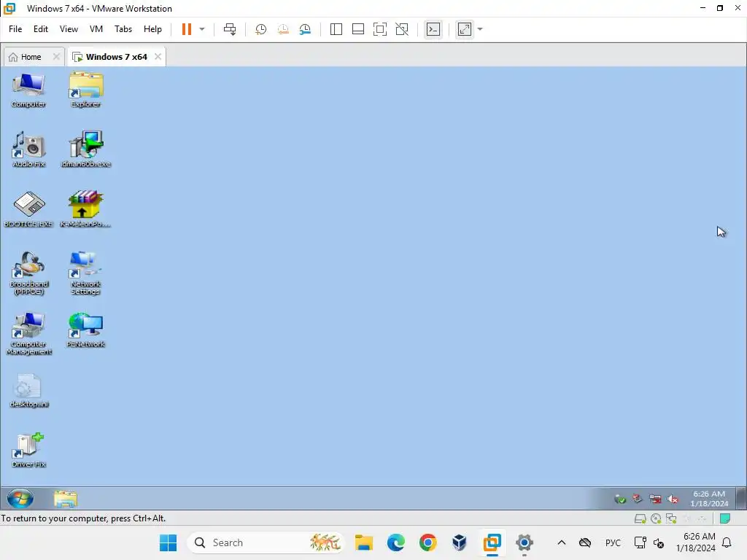
Task: Close the Home tab
Action: click(x=56, y=57)
